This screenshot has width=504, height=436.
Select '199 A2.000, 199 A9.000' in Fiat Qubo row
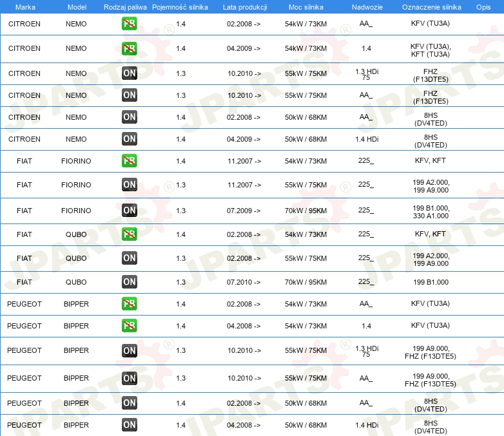[x=431, y=260]
